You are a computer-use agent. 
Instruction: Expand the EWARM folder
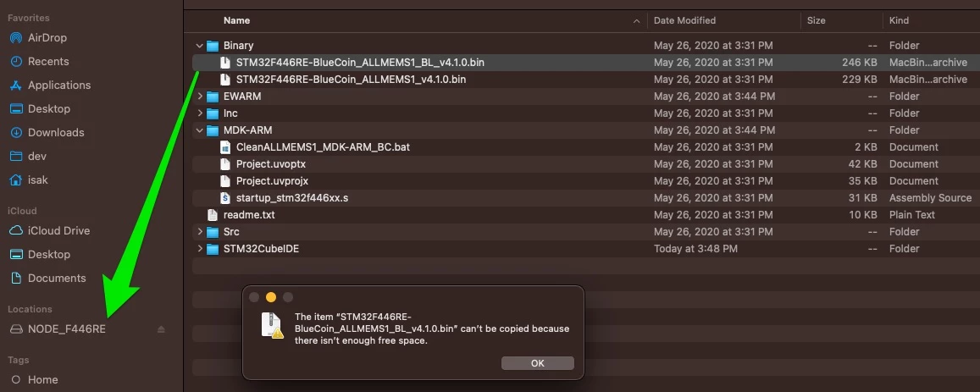tap(199, 97)
